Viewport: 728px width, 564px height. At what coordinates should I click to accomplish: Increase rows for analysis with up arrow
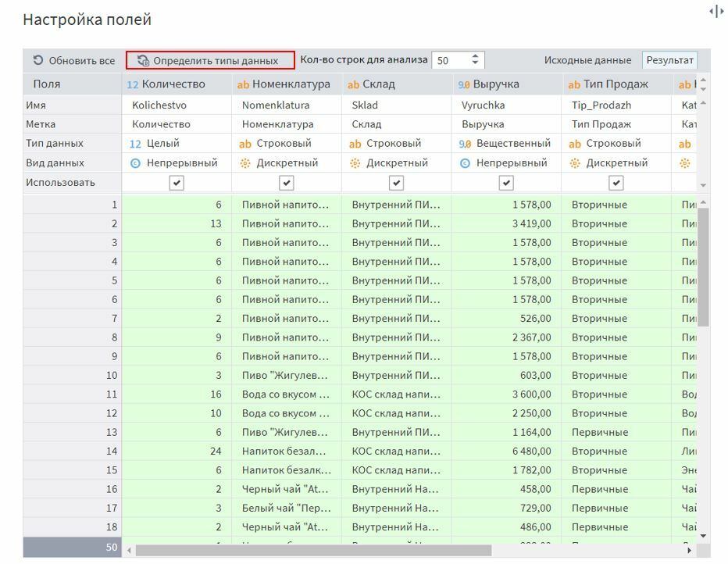pos(475,56)
